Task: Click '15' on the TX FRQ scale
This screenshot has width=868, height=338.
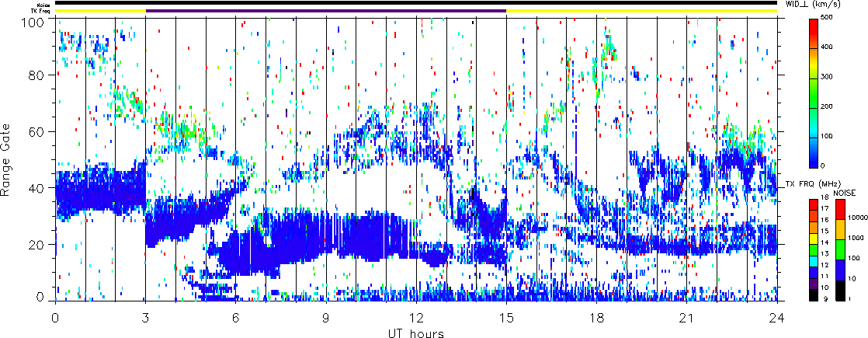Action: 825,231
